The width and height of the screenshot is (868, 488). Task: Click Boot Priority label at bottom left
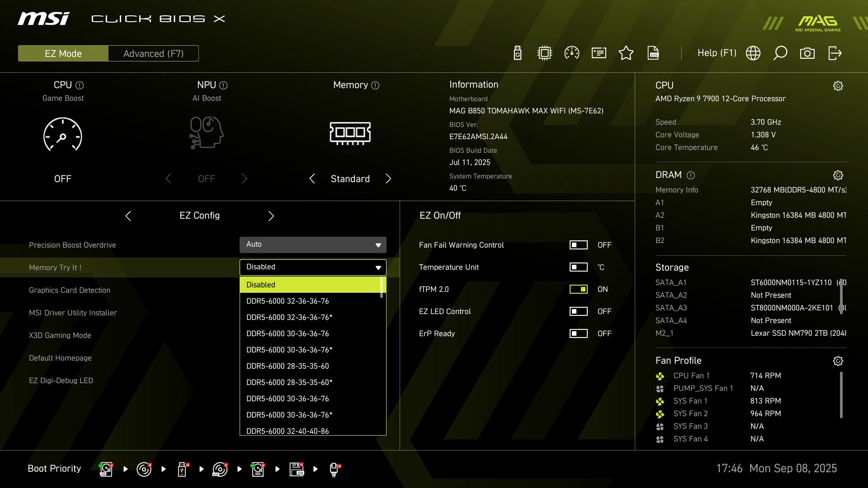click(54, 469)
